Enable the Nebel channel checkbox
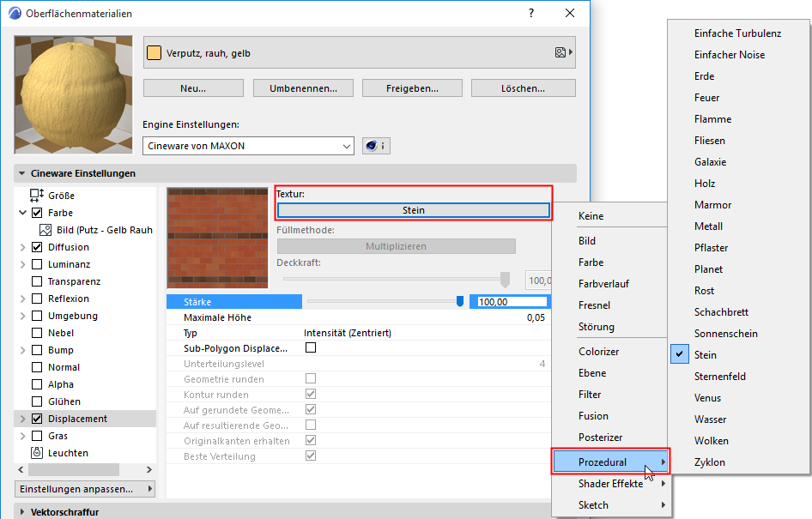The image size is (812, 519). [37, 333]
